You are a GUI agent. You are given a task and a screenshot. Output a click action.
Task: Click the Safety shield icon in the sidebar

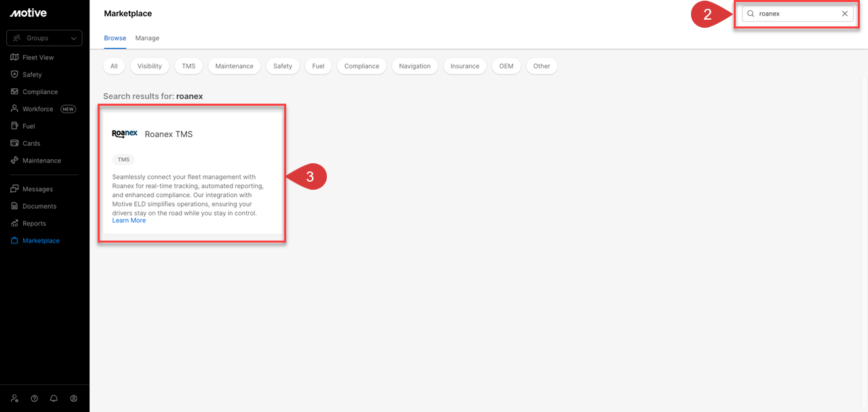pyautogui.click(x=14, y=75)
